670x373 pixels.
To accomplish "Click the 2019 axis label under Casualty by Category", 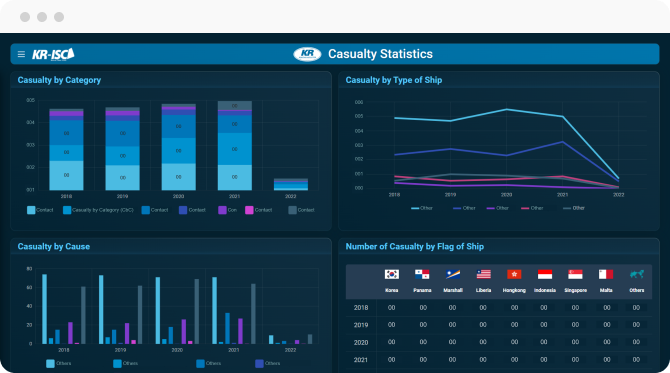I will pyautogui.click(x=122, y=197).
